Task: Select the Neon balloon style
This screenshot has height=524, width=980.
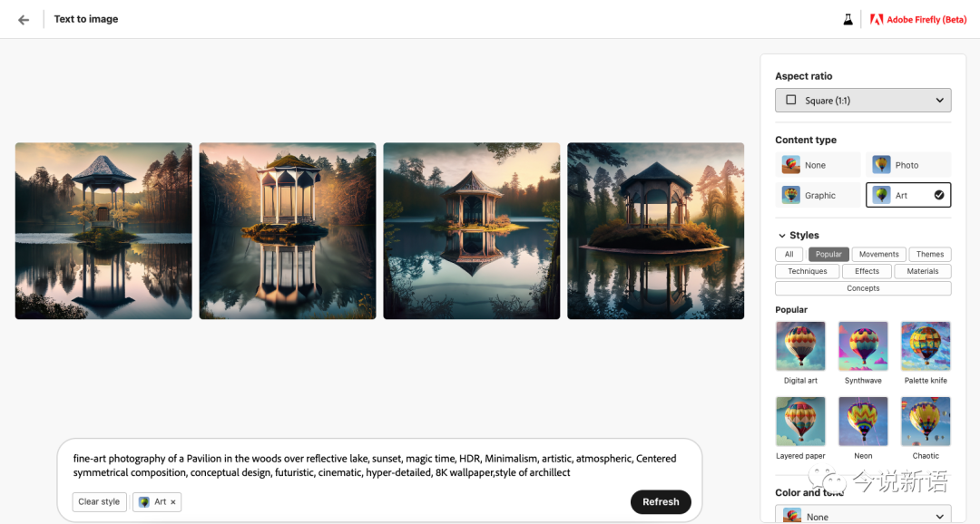Action: (863, 422)
